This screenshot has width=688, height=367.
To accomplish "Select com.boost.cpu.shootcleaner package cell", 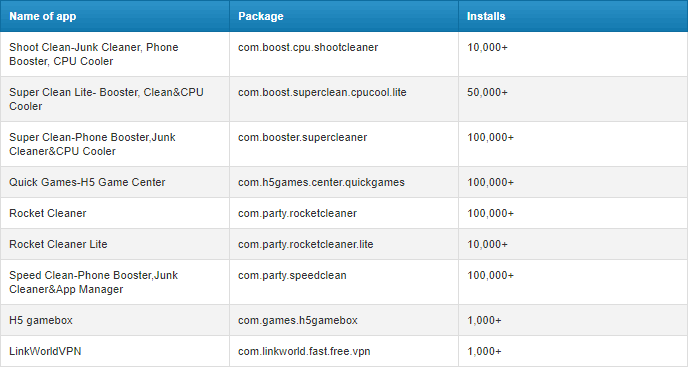I will (x=344, y=54).
